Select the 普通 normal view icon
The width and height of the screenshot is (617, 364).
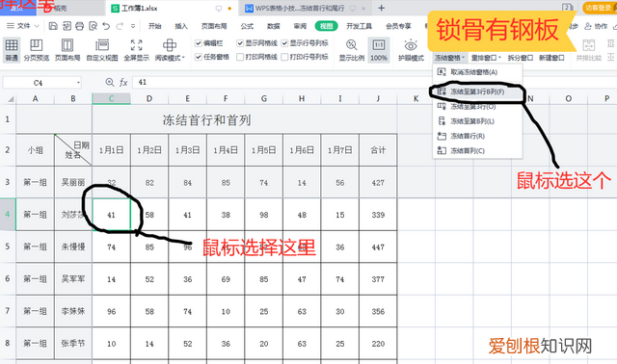11,45
